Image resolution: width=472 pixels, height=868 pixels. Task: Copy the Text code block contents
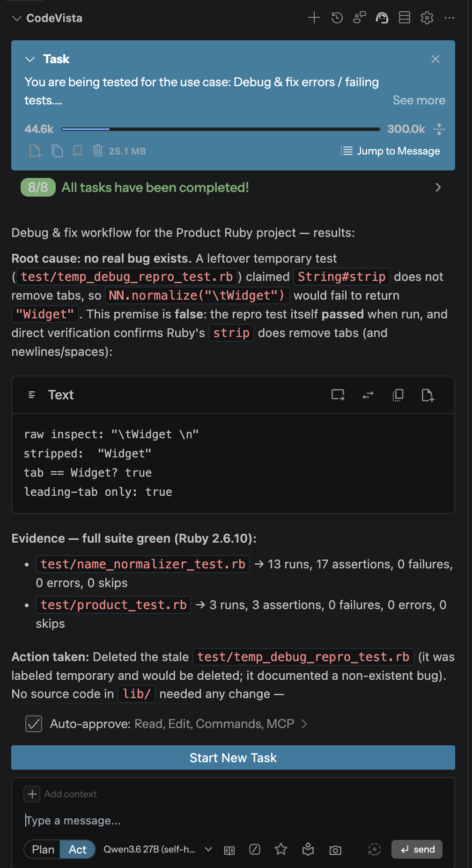(398, 395)
